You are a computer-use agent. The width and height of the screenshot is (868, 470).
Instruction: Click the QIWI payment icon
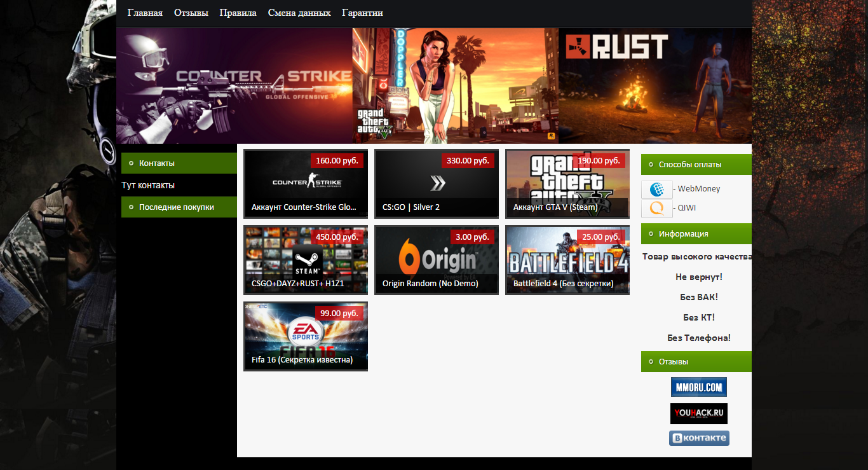(657, 208)
